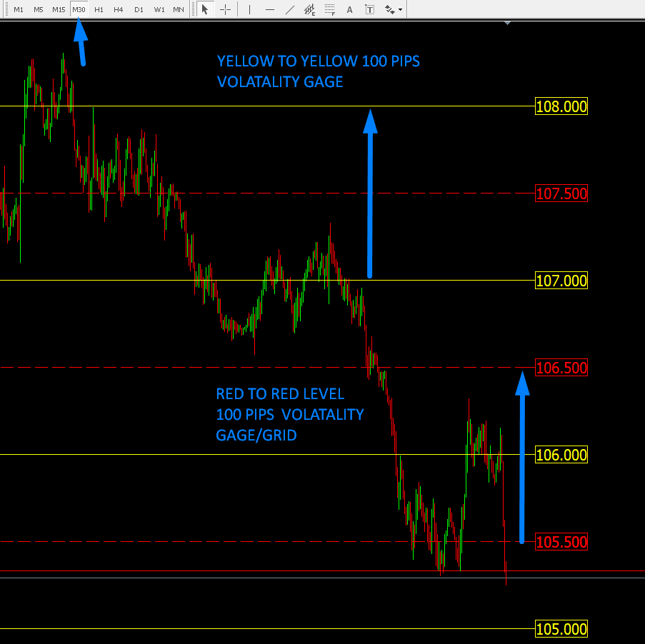Switch chart to H1 timeframe
645x644 pixels.
tap(99, 9)
